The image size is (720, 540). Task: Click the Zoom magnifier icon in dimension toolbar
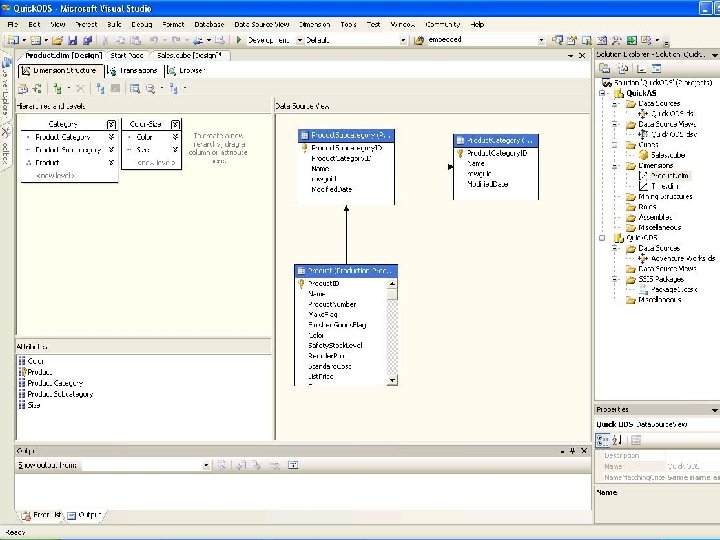coord(151,89)
